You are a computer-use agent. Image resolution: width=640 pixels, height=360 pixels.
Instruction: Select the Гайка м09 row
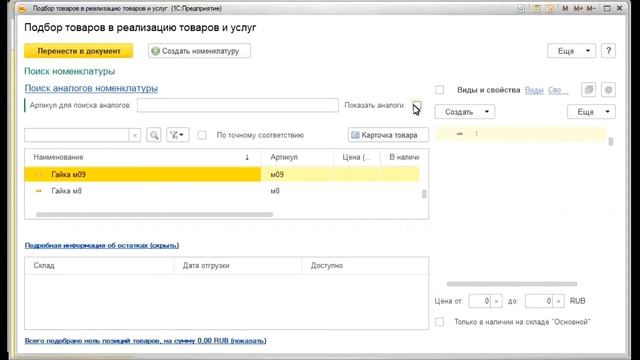(222, 174)
